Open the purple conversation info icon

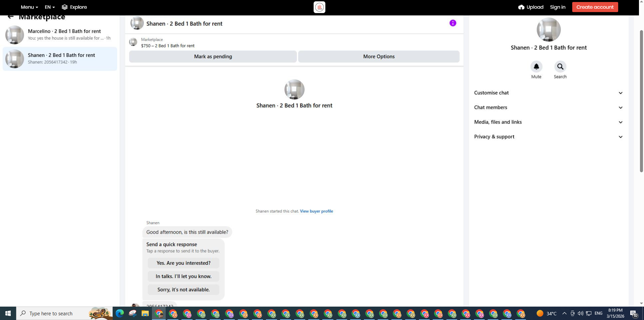click(453, 23)
